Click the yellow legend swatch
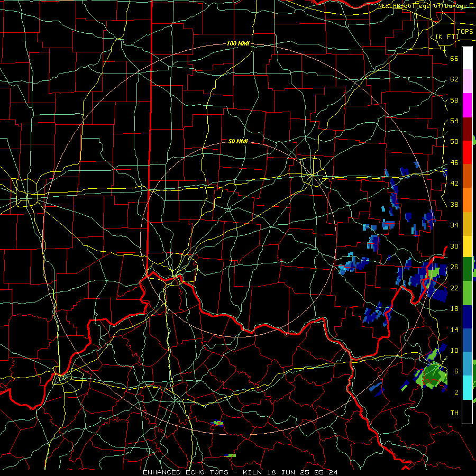This screenshot has width=476, height=476. 467,246
